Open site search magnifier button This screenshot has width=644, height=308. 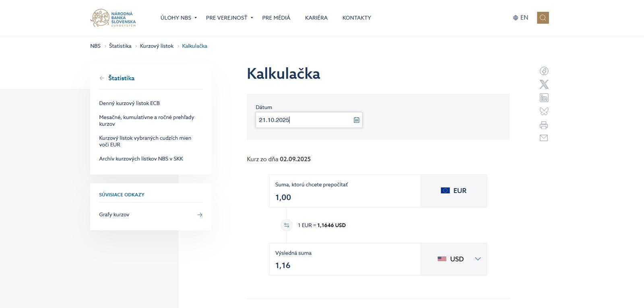pos(543,18)
